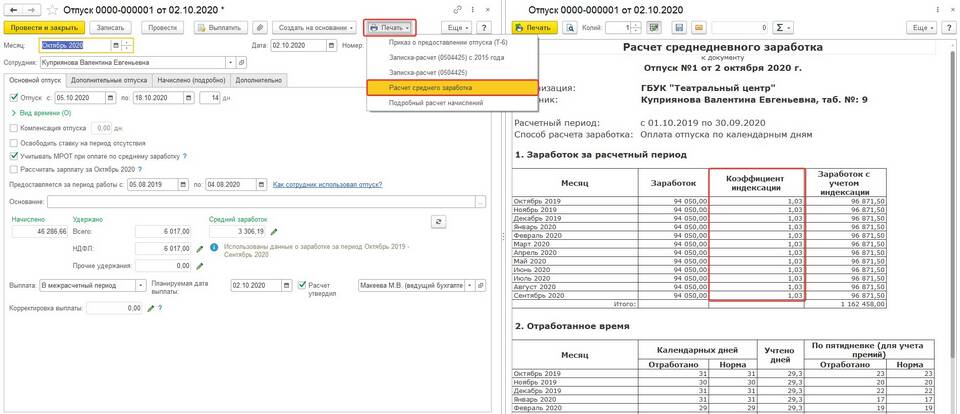
Task: Toggle Расчет утвердил checkbox
Action: 302,285
